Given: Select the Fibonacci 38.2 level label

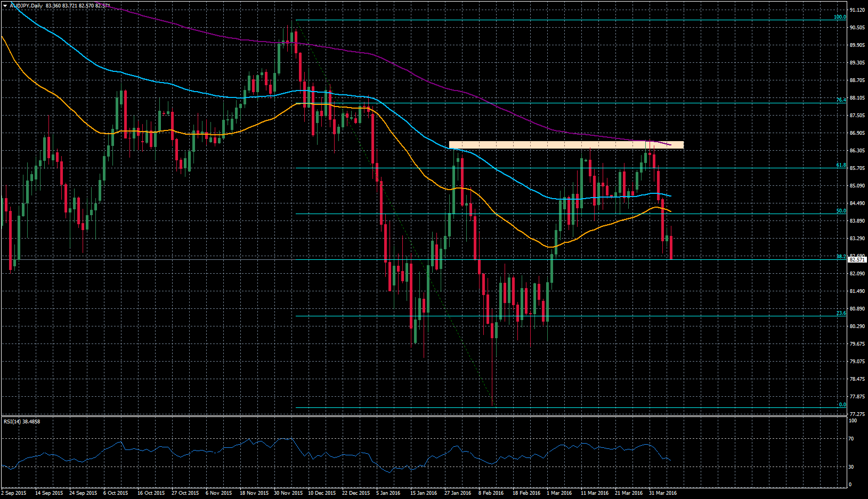Looking at the screenshot, I should coord(841,257).
